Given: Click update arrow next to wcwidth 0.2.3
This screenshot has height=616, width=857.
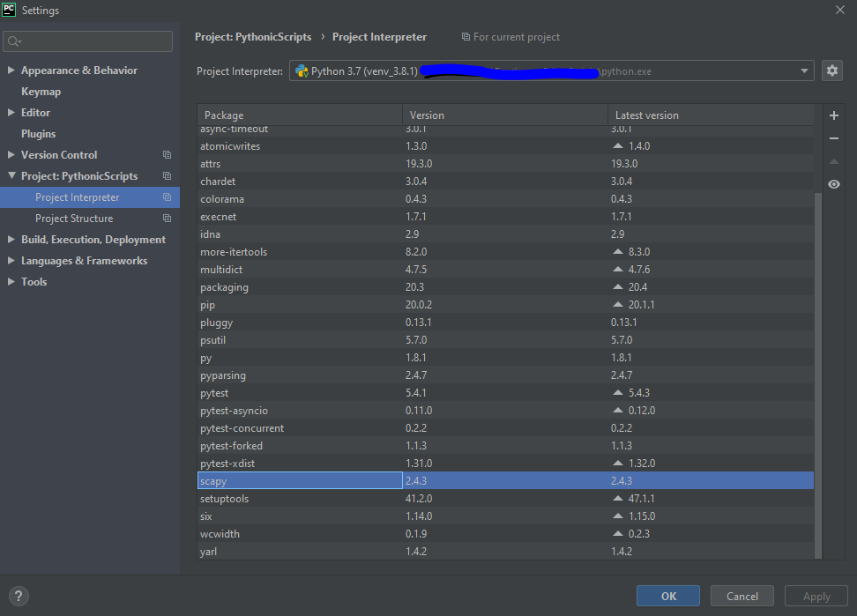Looking at the screenshot, I should pyautogui.click(x=617, y=533).
